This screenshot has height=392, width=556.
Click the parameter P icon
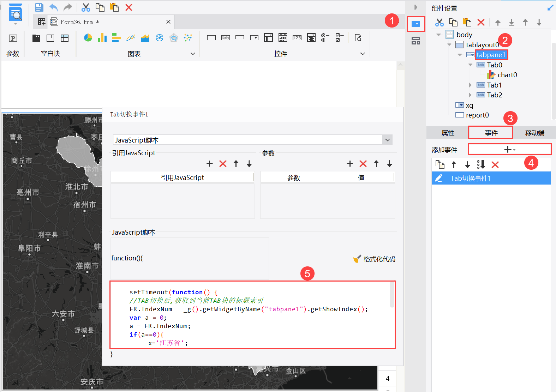click(13, 38)
